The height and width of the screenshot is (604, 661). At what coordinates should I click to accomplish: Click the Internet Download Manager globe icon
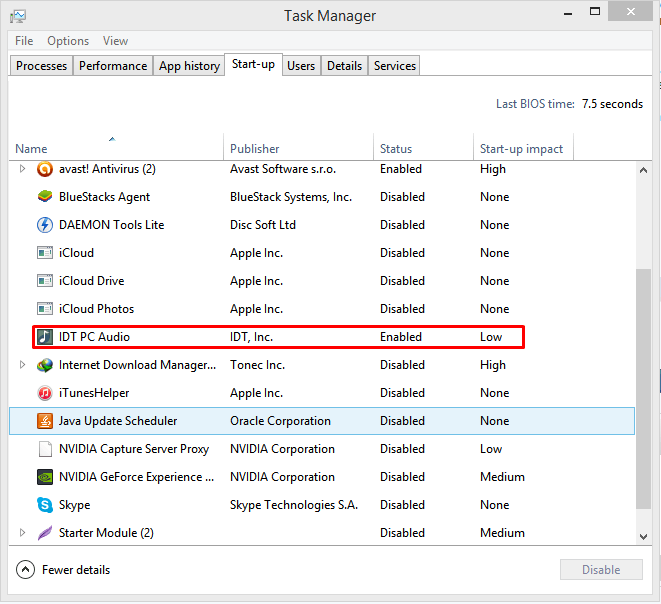[x=45, y=365]
